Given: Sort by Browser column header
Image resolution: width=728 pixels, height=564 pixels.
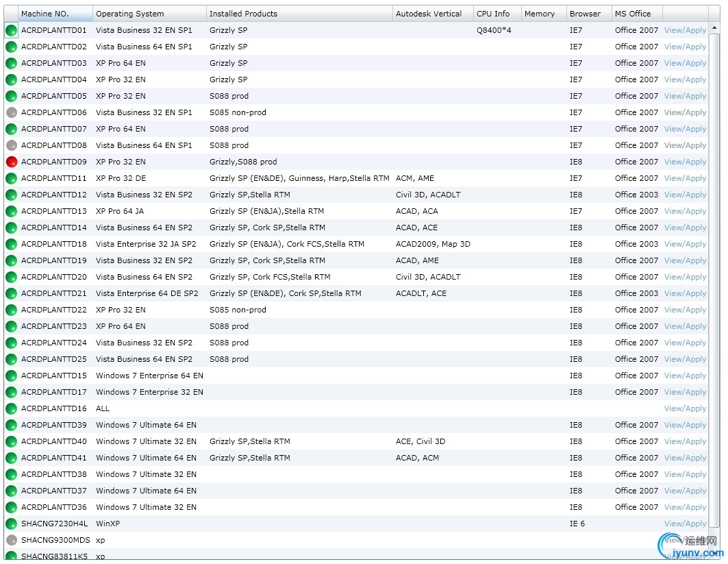Looking at the screenshot, I should coord(589,14).
